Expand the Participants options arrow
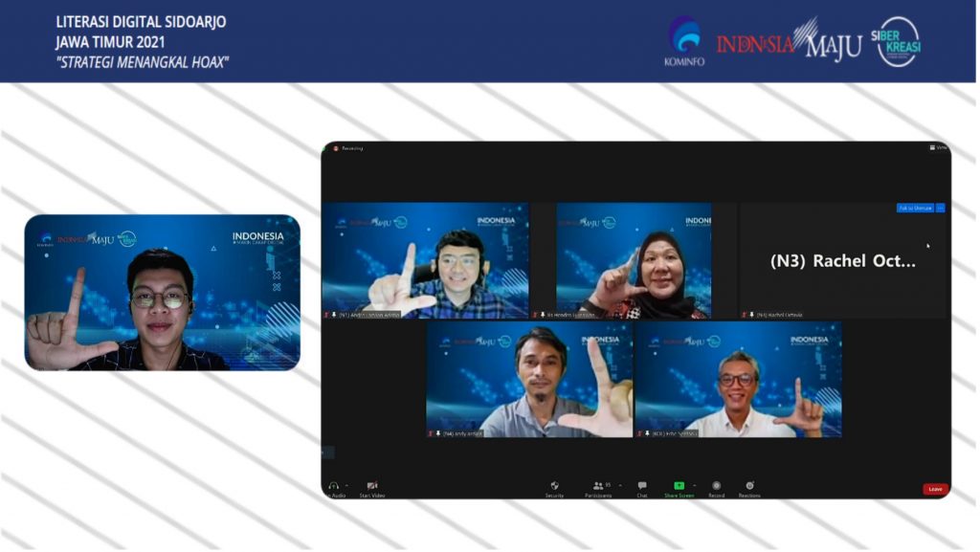 click(x=618, y=485)
